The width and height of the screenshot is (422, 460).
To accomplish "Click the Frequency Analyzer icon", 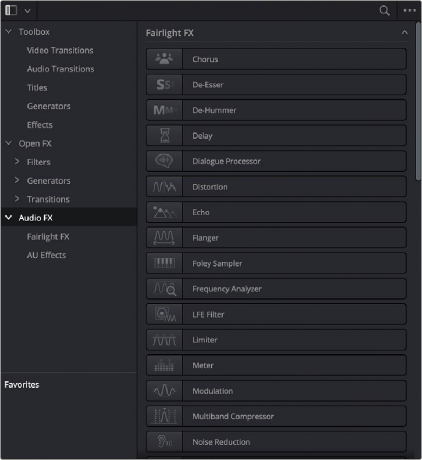I will [x=164, y=289].
